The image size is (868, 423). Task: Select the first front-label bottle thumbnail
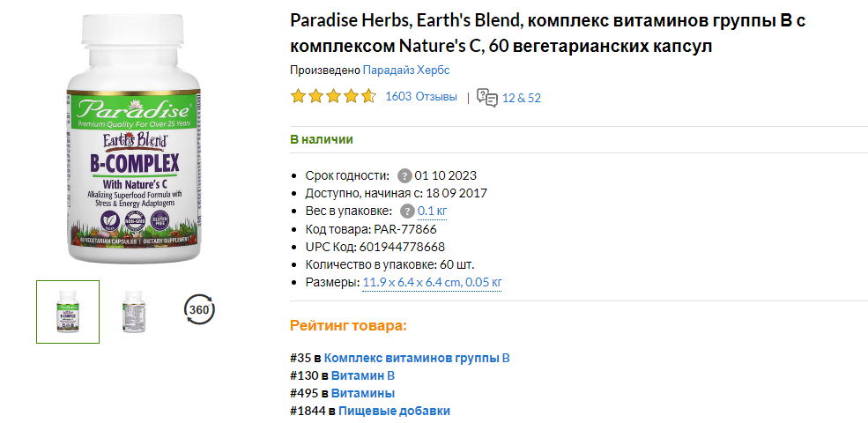68,311
